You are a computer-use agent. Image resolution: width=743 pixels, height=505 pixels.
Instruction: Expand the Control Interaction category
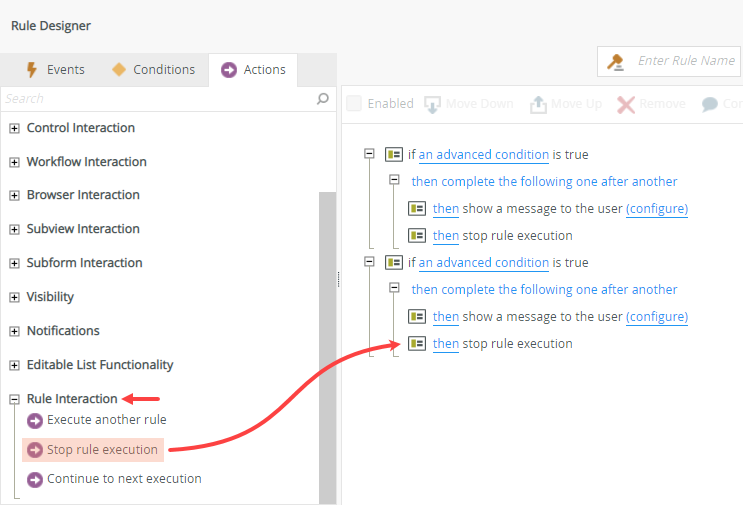click(14, 128)
